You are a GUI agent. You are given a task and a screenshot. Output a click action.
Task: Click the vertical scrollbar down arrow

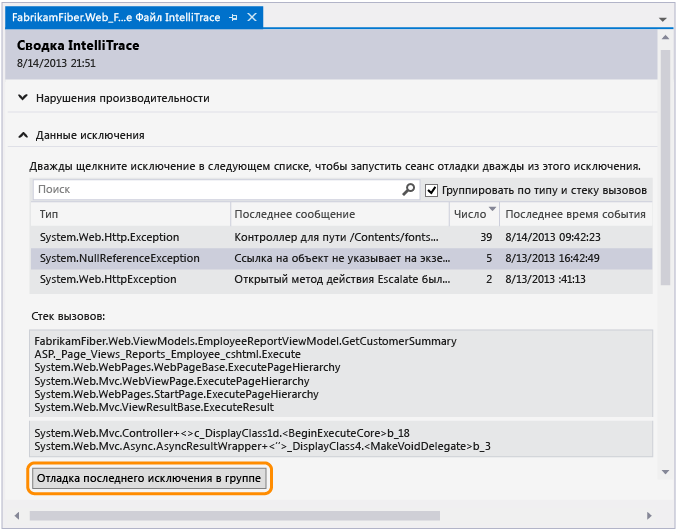(x=665, y=473)
